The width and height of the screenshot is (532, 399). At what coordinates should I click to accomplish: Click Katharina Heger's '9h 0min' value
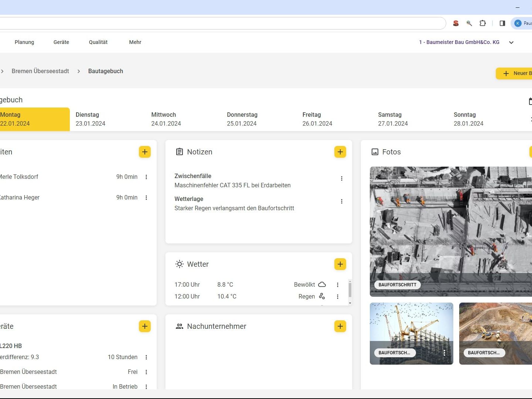[x=127, y=198]
